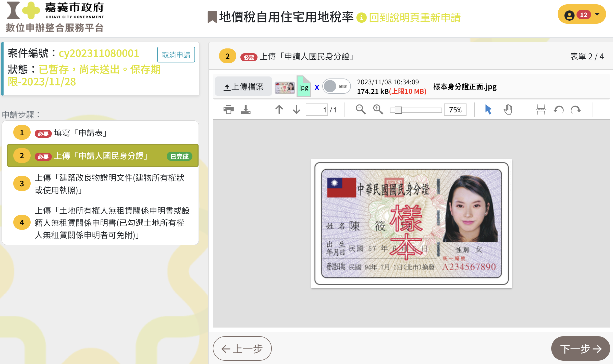Click the fit-to-width icon
Image resolution: width=613 pixels, height=364 pixels.
[x=541, y=110]
